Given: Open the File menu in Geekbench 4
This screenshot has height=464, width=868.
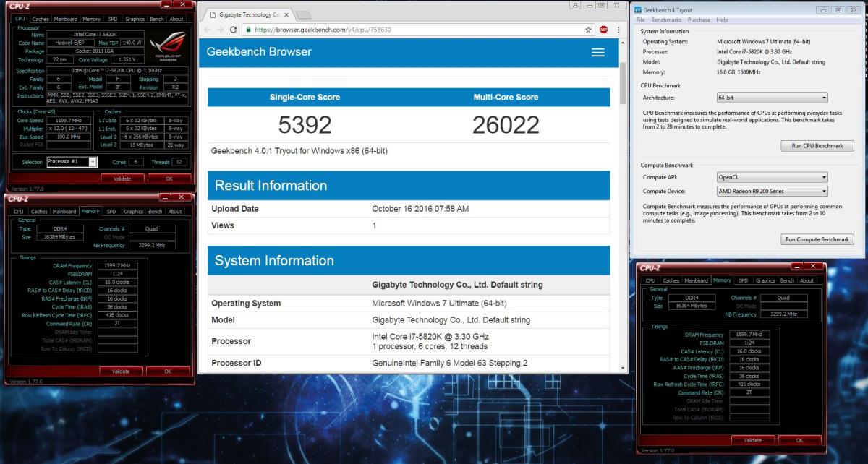Looking at the screenshot, I should pos(641,20).
